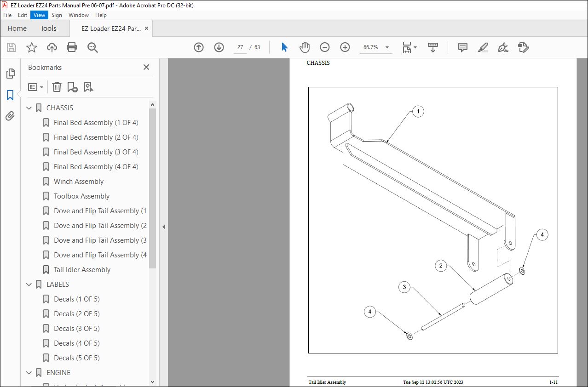This screenshot has height=387, width=588.
Task: Click bookmarks panel scroll up arrow
Action: [153, 105]
